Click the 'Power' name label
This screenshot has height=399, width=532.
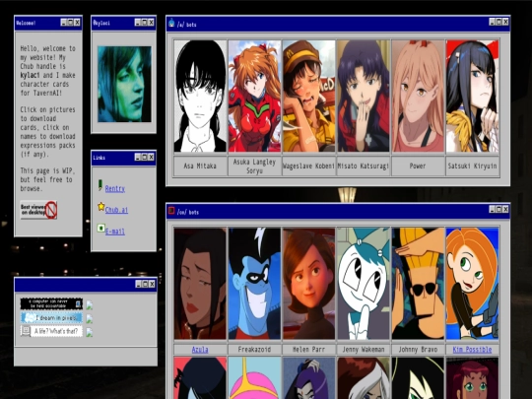418,166
